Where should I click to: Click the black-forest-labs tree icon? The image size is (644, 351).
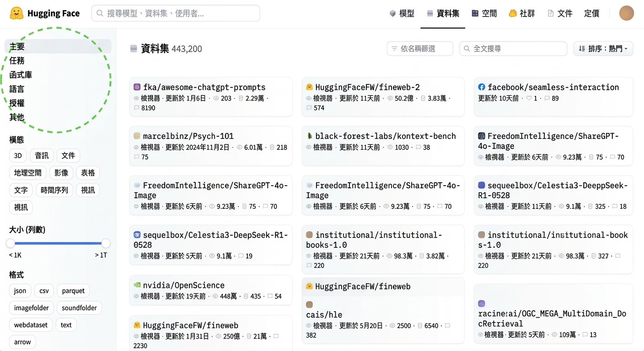click(x=309, y=136)
